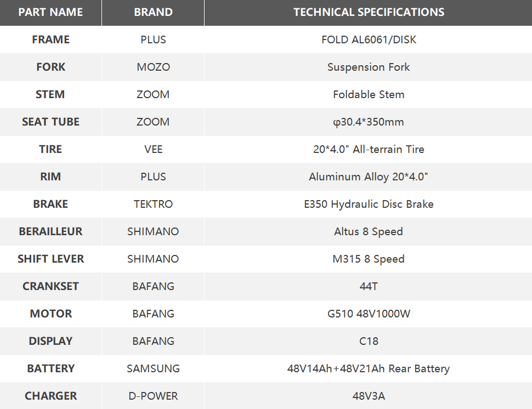The height and width of the screenshot is (409, 532).
Task: Click the 48V14Ah+48V21Ah Rear Battery text
Action: pos(369,368)
